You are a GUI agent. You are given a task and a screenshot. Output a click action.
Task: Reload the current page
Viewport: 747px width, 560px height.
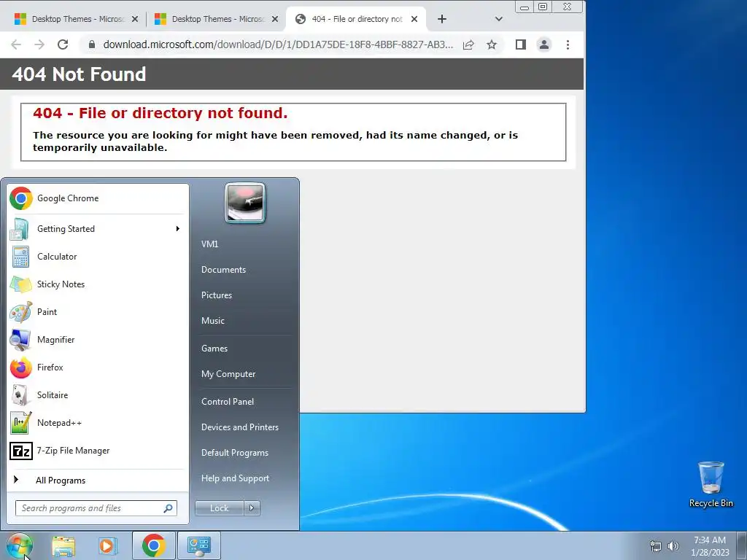63,44
